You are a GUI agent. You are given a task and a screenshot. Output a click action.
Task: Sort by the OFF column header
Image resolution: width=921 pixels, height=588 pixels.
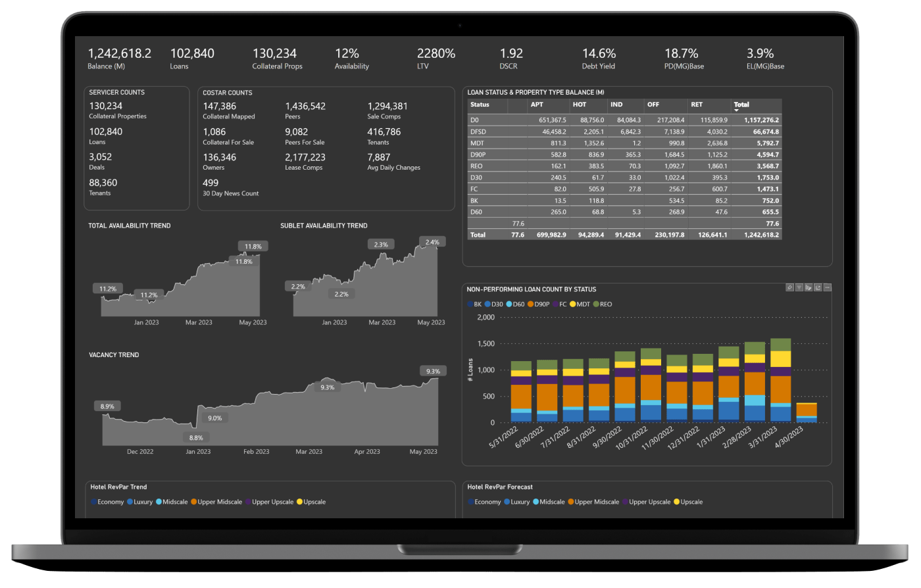coord(653,105)
